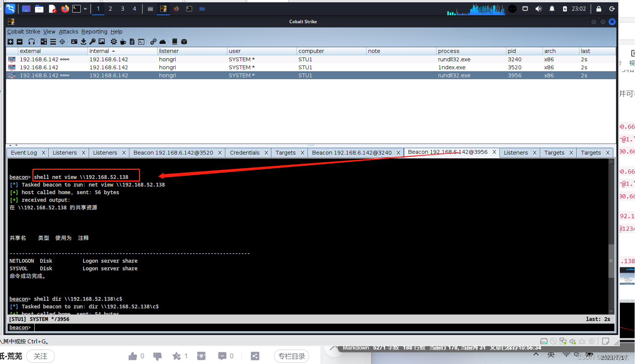Click the host a file link icon
The height and width of the screenshot is (364, 635).
coord(153,42)
